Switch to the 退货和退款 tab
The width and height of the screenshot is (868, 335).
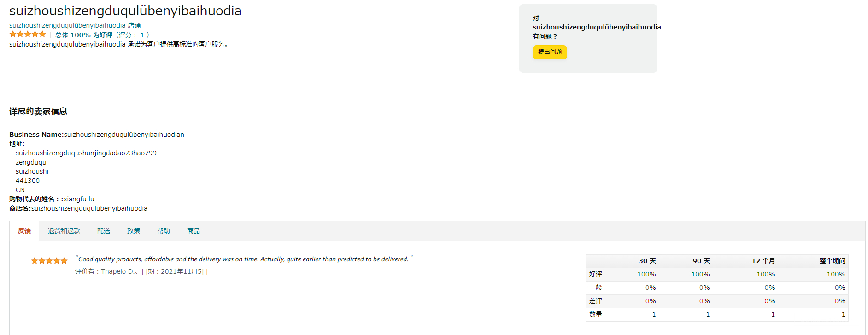point(64,231)
